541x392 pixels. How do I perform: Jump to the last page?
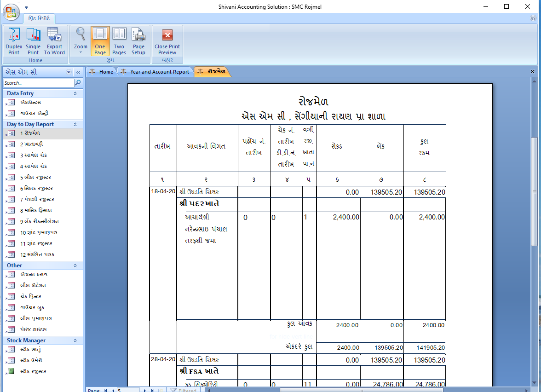[x=154, y=389]
